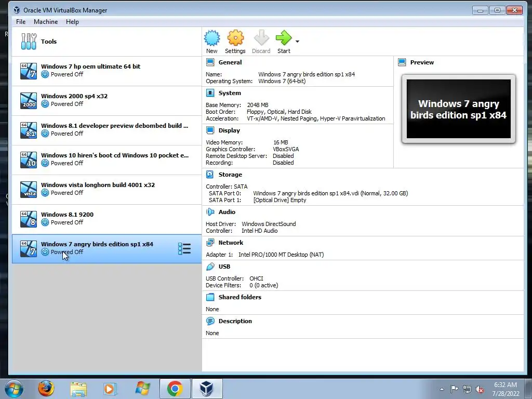Click the Description section header
Image resolution: width=532 pixels, height=399 pixels.
click(235, 321)
